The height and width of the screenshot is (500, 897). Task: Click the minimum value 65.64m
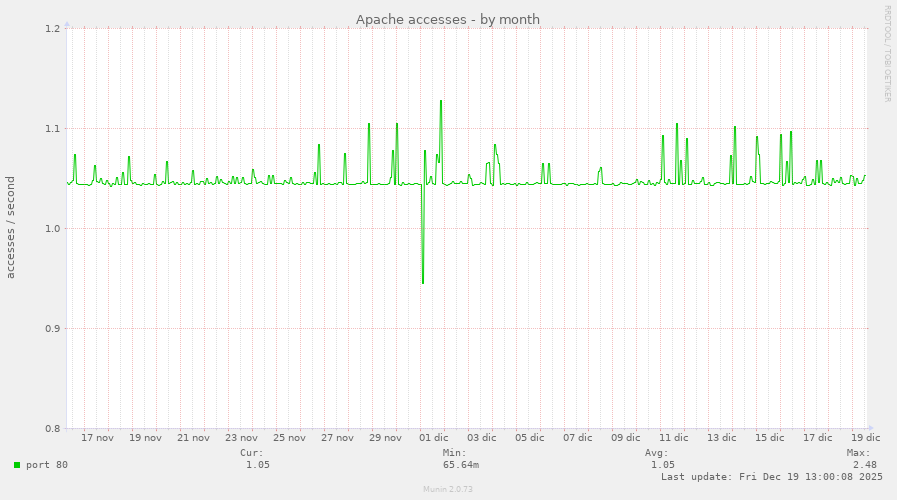[x=461, y=465]
